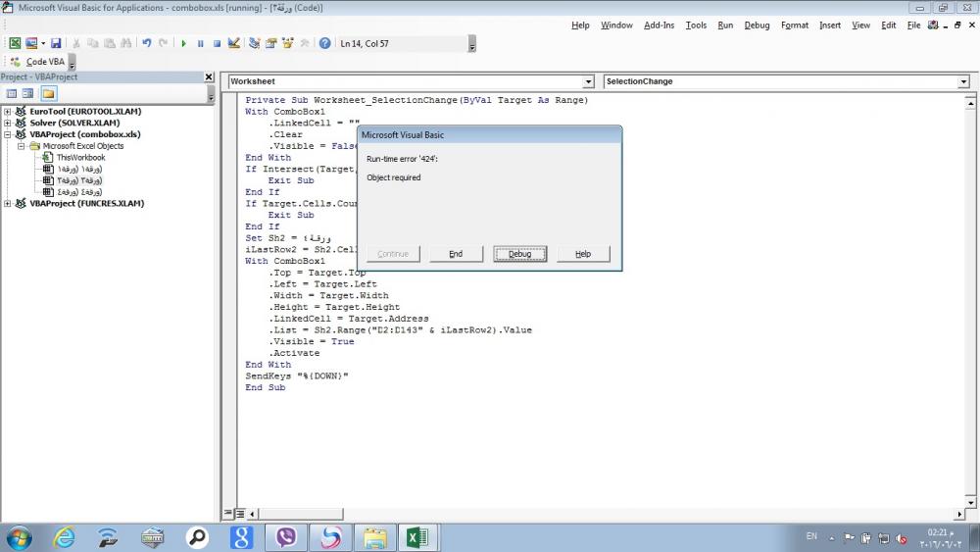The image size is (980, 552).
Task: Expand VBAProject (FUNCRES.XLAM) project
Action: [x=8, y=203]
